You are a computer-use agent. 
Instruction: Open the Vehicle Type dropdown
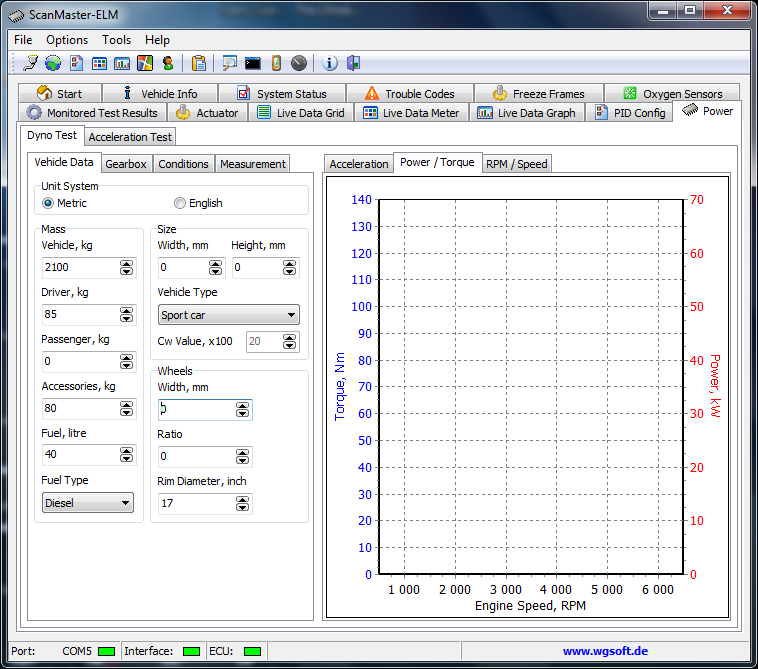click(229, 315)
